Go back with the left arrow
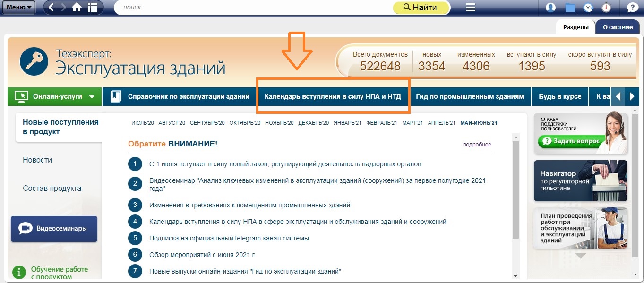This screenshot has height=283, width=644. click(51, 8)
